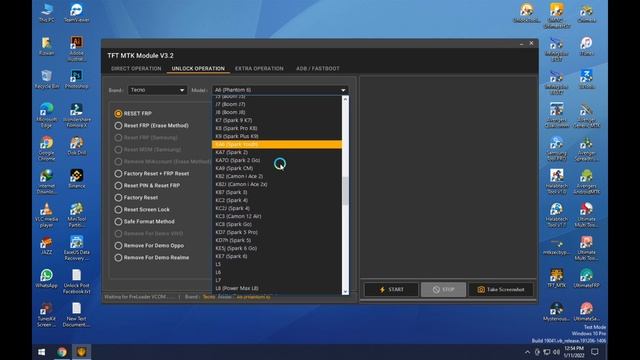Image resolution: width=640 pixels, height=360 pixels.
Task: Open Disk Drill shortcut
Action: click(x=76, y=146)
